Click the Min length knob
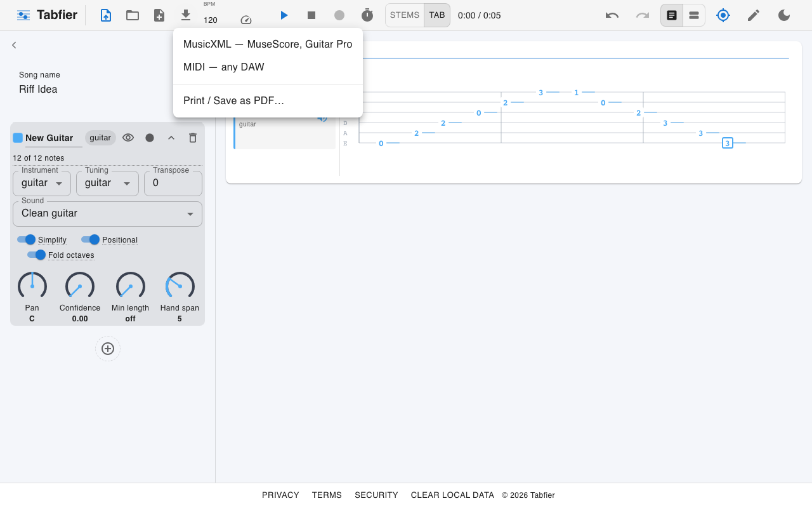 point(131,286)
